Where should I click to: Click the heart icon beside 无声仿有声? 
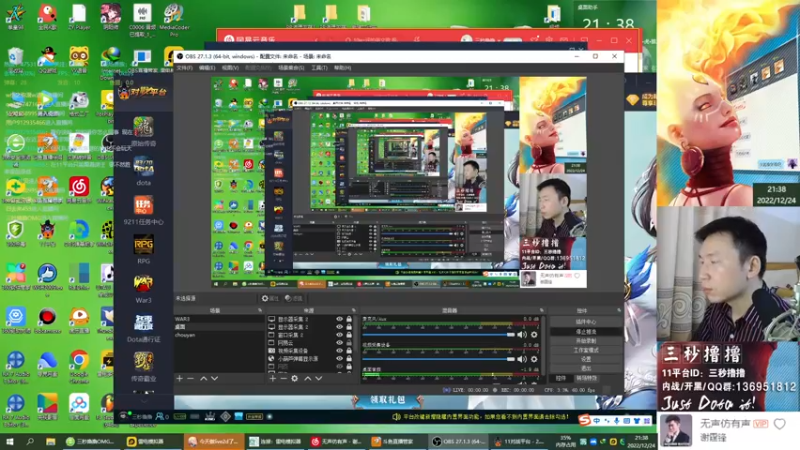click(780, 424)
